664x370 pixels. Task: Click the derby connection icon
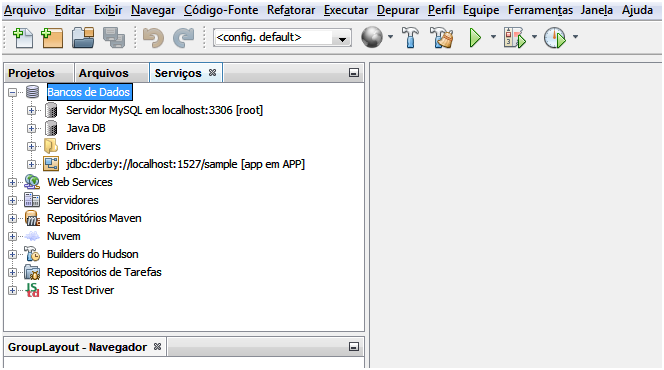pyautogui.click(x=51, y=164)
